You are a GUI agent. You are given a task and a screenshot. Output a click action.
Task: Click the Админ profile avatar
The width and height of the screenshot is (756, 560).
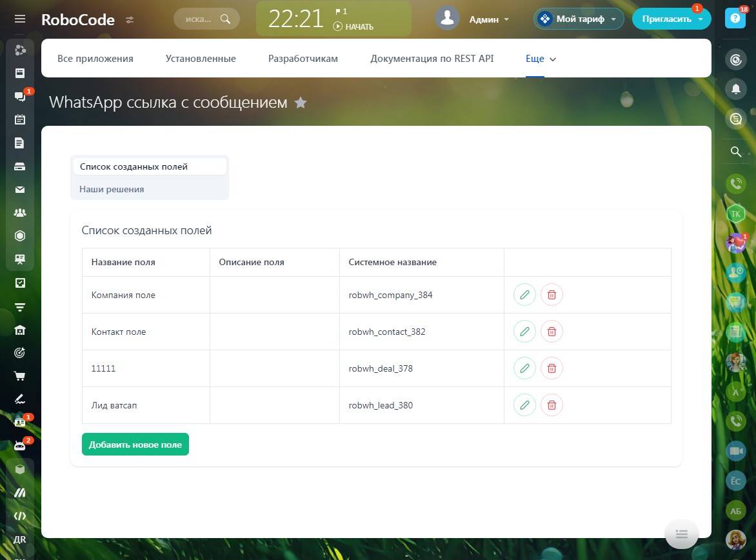[x=447, y=18]
